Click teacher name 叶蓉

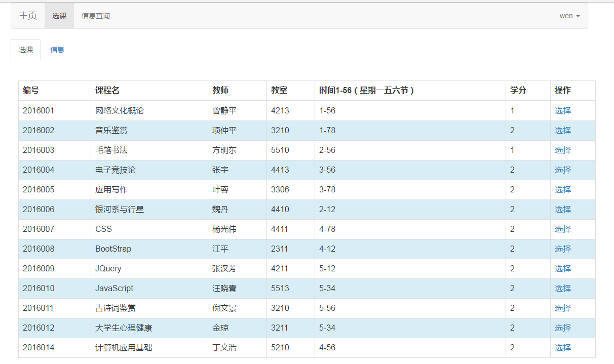click(x=220, y=189)
